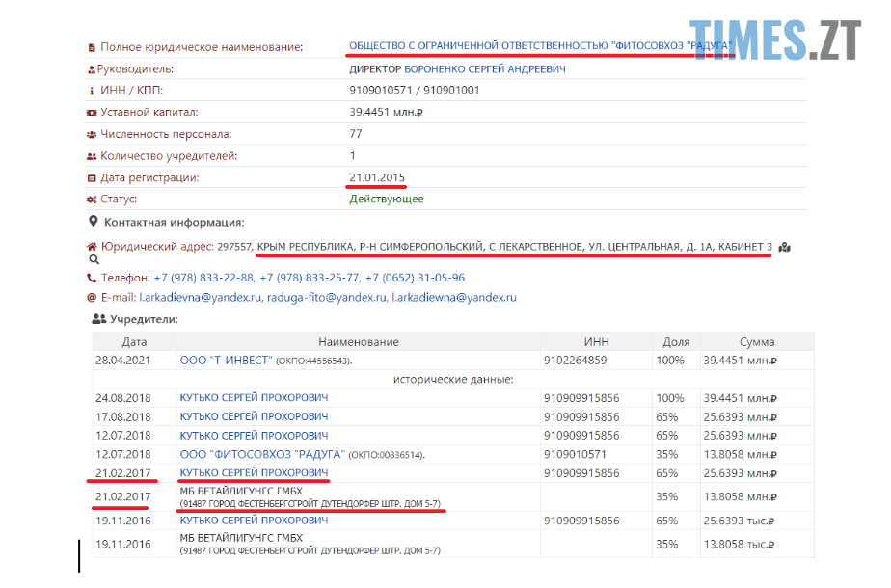Image resolution: width=891 pixels, height=588 pixels.
Task: Open ООО "ФИТОСОВХОЗ "РАДУГА" founder row link
Action: [261, 454]
